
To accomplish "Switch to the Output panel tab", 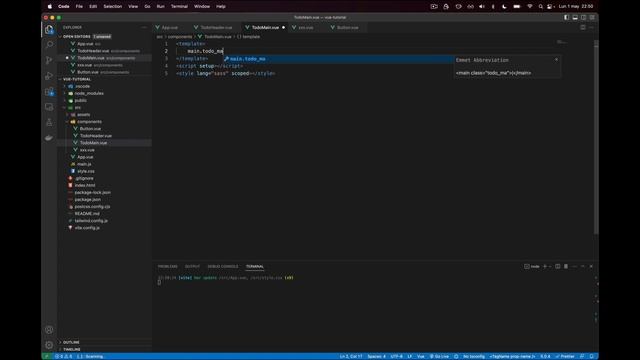I will click(x=193, y=267).
